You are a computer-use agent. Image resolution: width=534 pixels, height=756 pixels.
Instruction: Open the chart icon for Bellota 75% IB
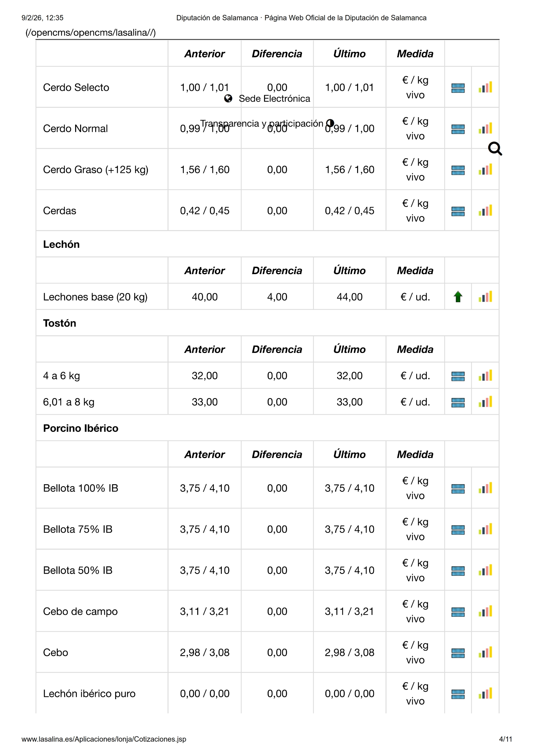pyautogui.click(x=485, y=529)
